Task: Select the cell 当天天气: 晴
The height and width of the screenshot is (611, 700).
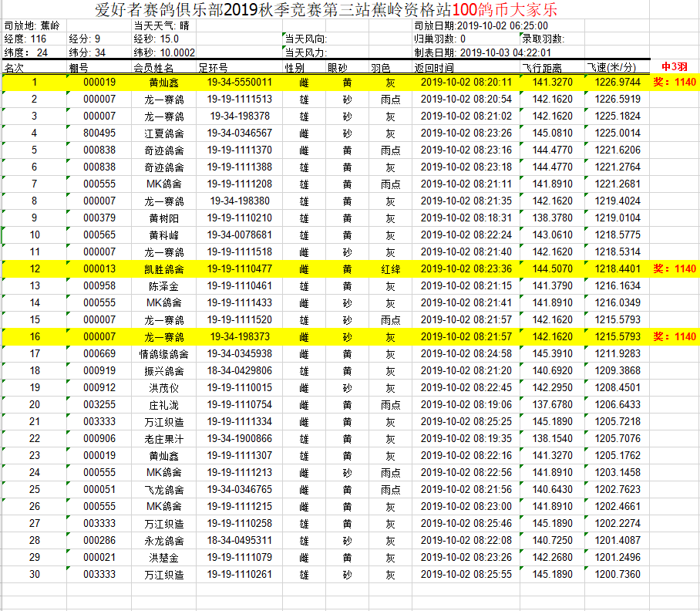Action: click(x=162, y=26)
